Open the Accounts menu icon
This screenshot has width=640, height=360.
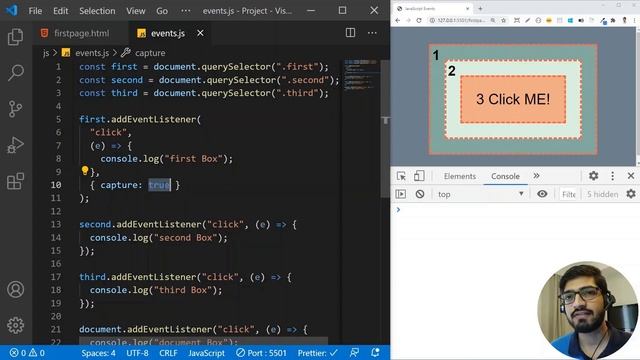(x=16, y=289)
